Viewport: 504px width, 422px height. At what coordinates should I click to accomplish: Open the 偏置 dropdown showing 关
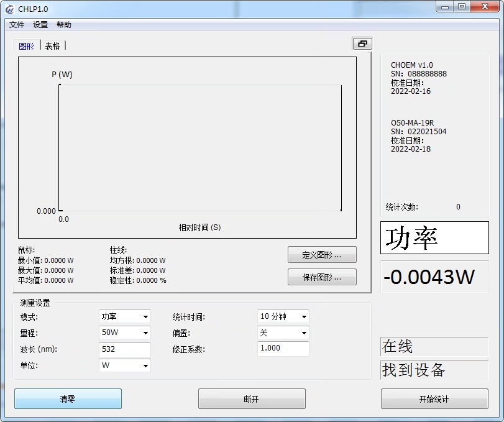(283, 333)
